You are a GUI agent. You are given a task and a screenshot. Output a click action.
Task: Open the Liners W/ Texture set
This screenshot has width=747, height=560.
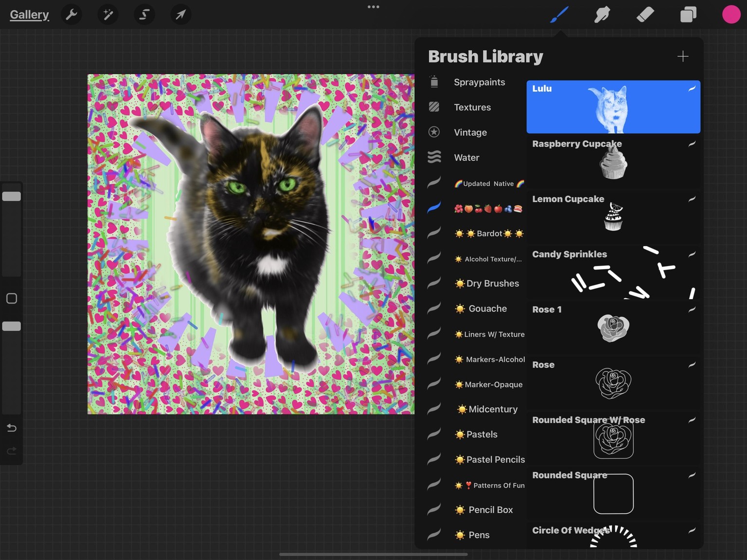click(476, 334)
